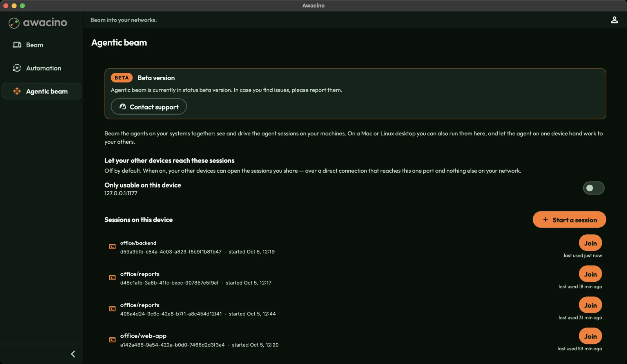Screen dimensions: 627x364
Task: Click 'Let your other devices reach these sessions' heading
Action: tap(169, 160)
